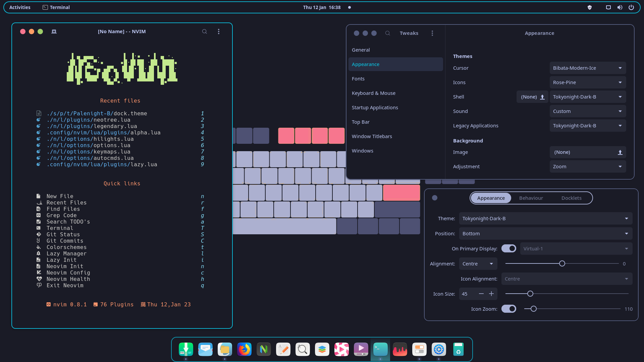Open the system monitor dock icon
644x362 pixels.
(400, 349)
